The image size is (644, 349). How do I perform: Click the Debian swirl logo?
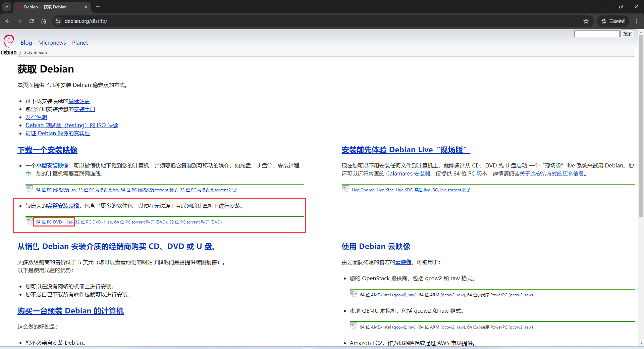(x=9, y=41)
